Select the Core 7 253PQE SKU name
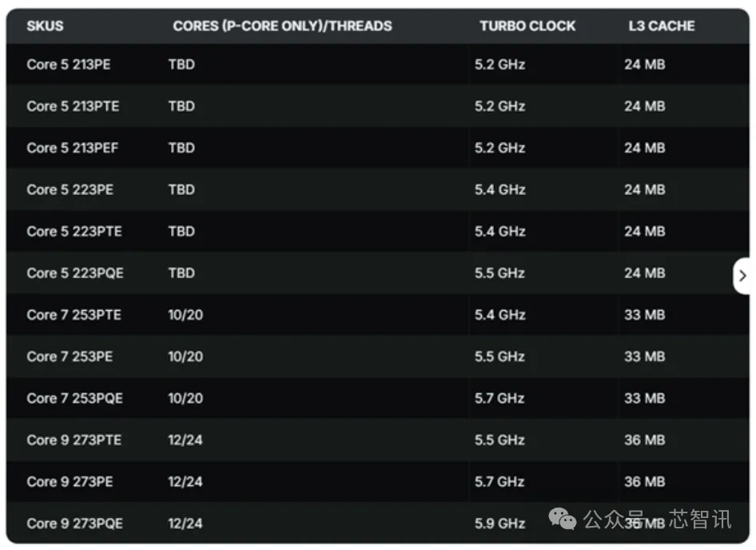 point(75,398)
